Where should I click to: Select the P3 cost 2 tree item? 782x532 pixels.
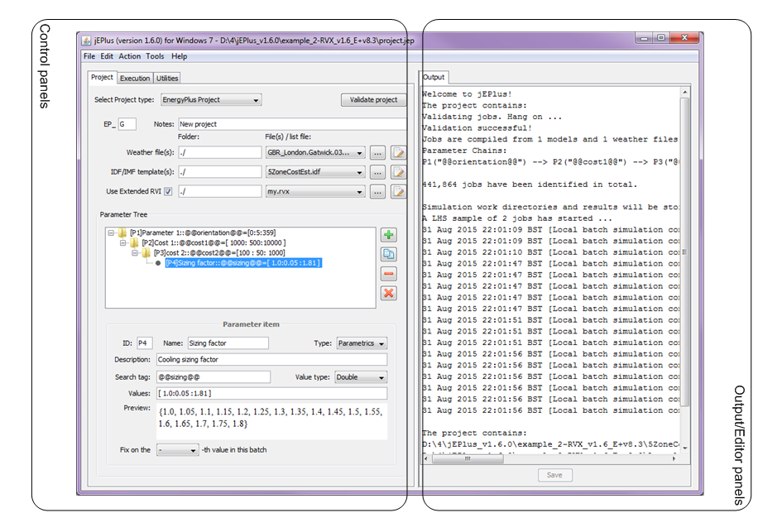(x=219, y=253)
